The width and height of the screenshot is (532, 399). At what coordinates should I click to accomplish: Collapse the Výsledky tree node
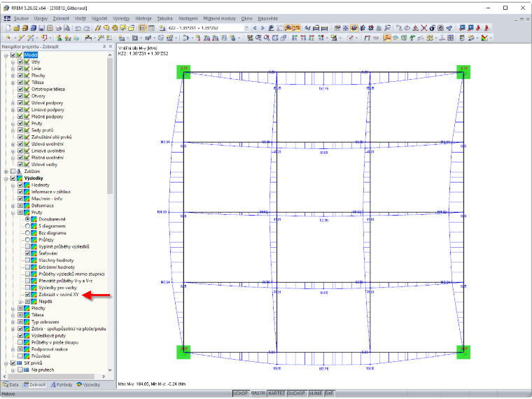[6, 178]
